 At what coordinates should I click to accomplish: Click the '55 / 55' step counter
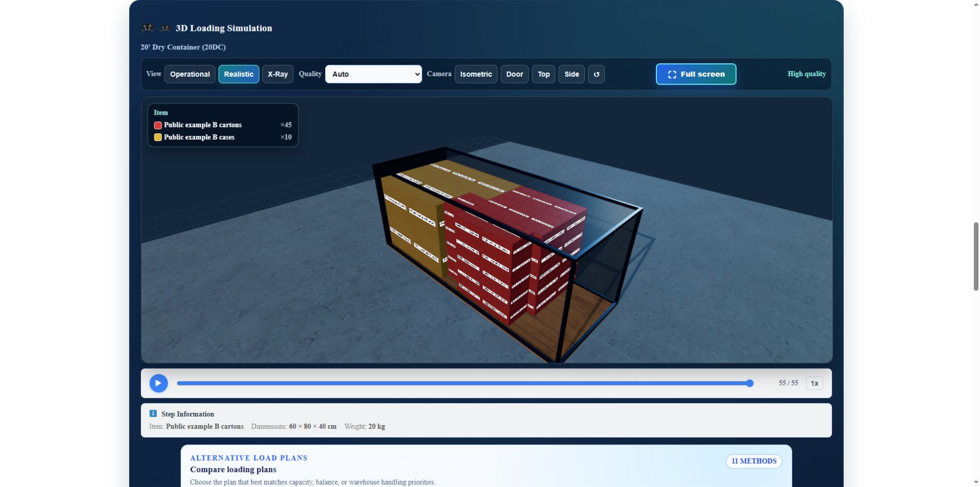point(788,383)
